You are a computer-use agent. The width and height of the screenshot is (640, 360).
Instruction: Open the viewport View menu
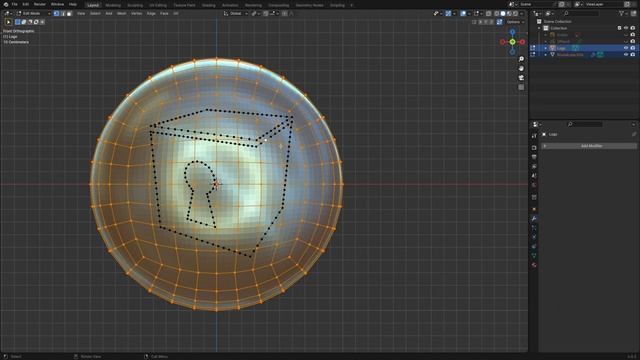tap(81, 13)
